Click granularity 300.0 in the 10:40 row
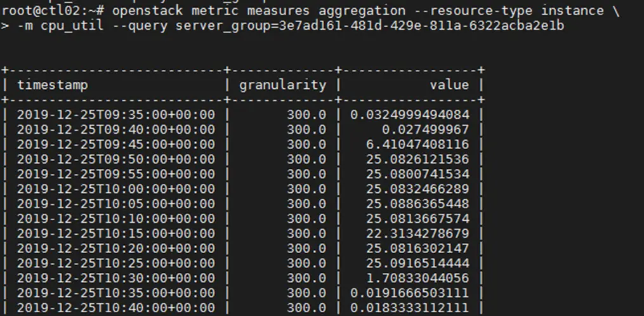The width and height of the screenshot is (644, 316). click(x=306, y=308)
